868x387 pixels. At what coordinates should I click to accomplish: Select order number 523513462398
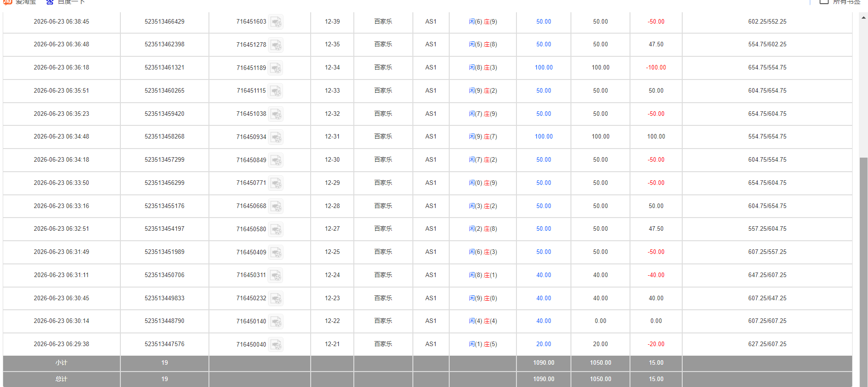click(x=164, y=45)
